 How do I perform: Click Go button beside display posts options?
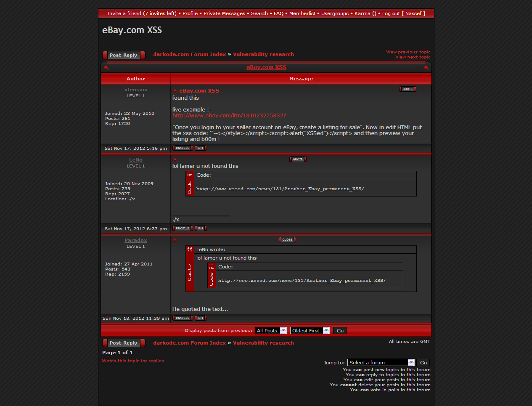[340, 331]
